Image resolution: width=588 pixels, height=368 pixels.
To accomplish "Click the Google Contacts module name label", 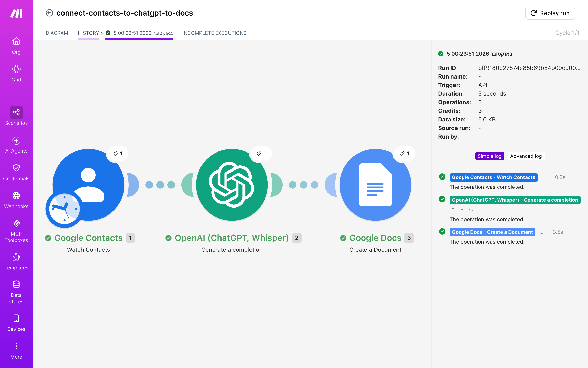I will coord(88,238).
